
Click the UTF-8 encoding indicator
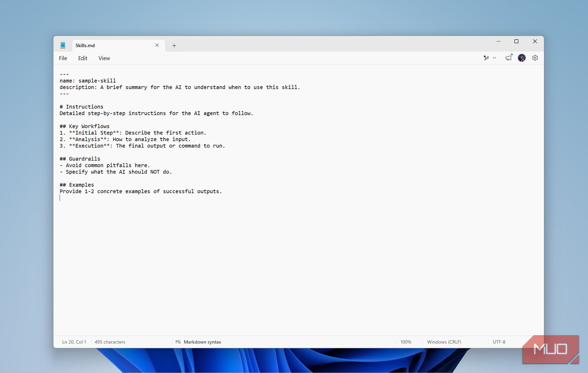click(x=499, y=342)
